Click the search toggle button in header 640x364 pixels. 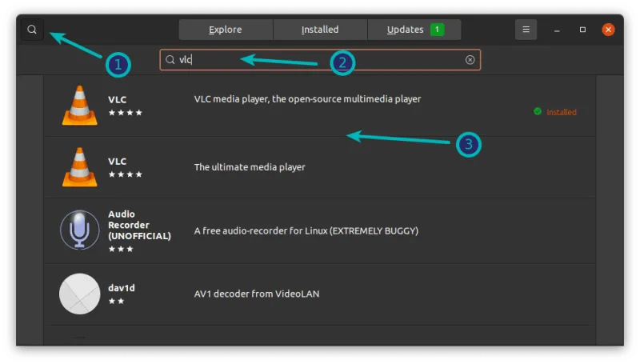click(32, 30)
